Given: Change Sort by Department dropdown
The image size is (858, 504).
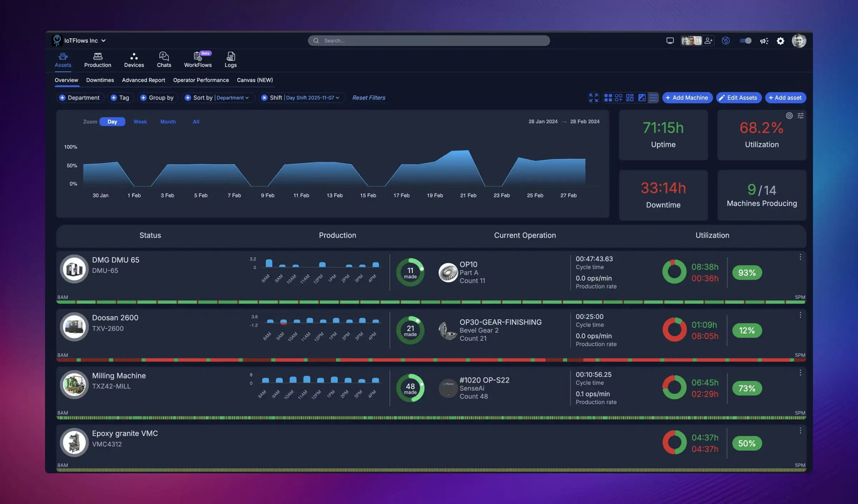Looking at the screenshot, I should coord(232,98).
